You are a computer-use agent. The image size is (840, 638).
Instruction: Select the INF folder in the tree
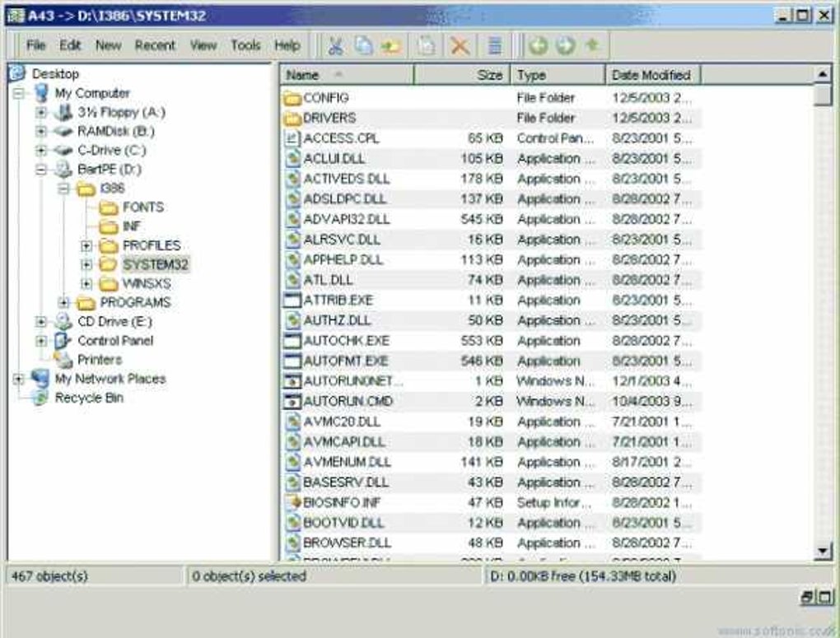[x=132, y=226]
